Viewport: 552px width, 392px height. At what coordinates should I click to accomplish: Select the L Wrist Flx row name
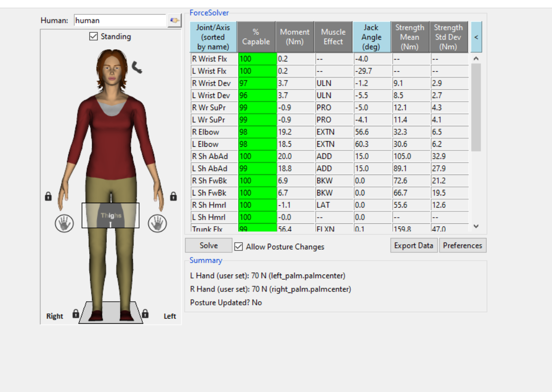point(214,71)
